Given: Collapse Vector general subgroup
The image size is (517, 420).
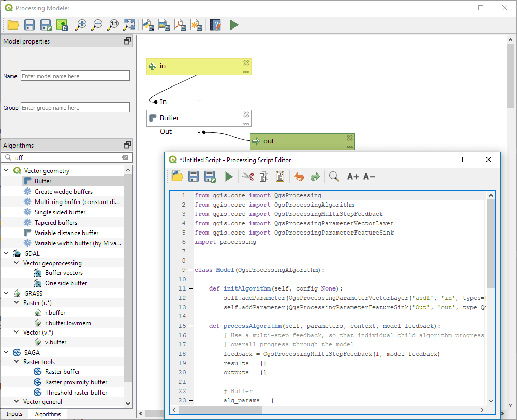Looking at the screenshot, I should pyautogui.click(x=16, y=401).
